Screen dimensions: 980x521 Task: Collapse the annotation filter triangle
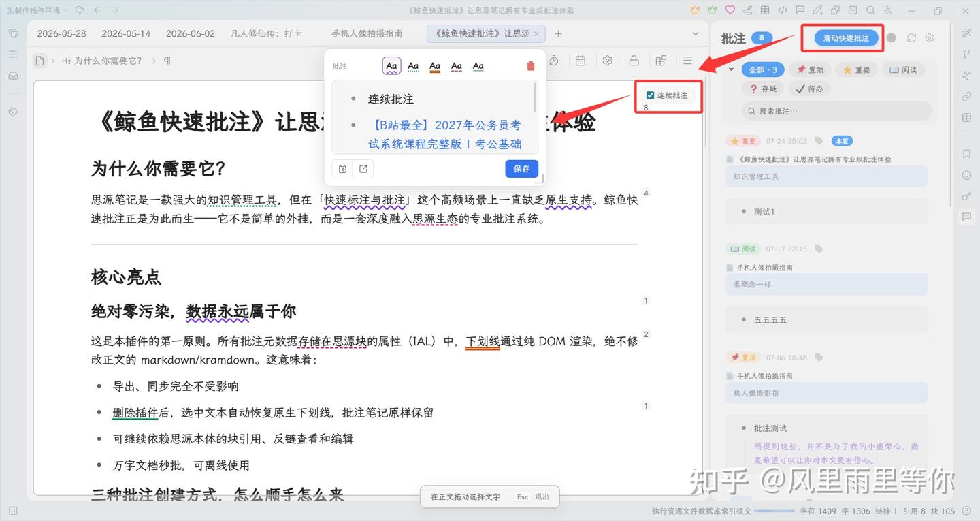pos(732,69)
